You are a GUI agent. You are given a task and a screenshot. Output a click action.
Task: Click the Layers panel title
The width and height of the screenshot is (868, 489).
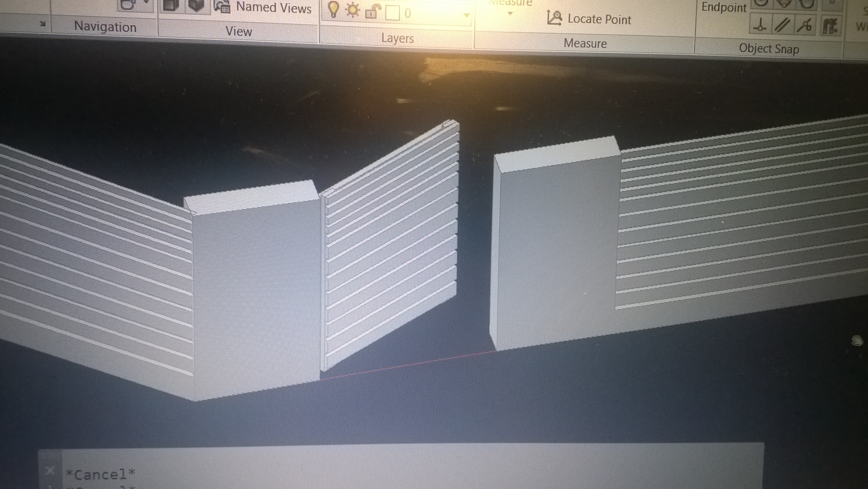click(x=397, y=38)
